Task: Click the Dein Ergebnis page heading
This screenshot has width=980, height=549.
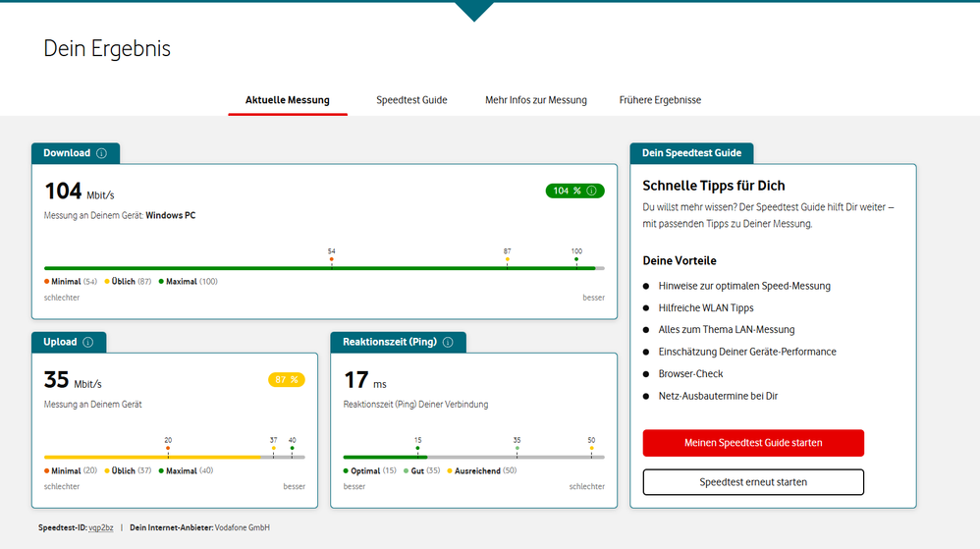Action: pyautogui.click(x=107, y=49)
